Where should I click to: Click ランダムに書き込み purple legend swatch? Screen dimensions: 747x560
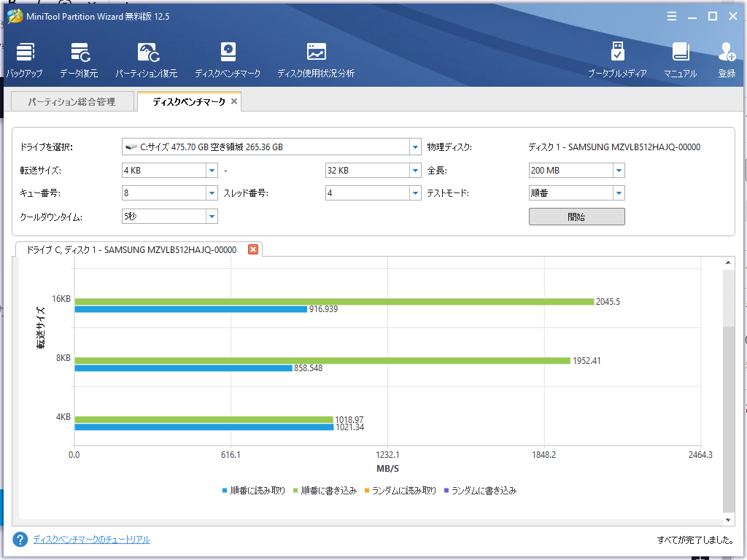[x=446, y=491]
